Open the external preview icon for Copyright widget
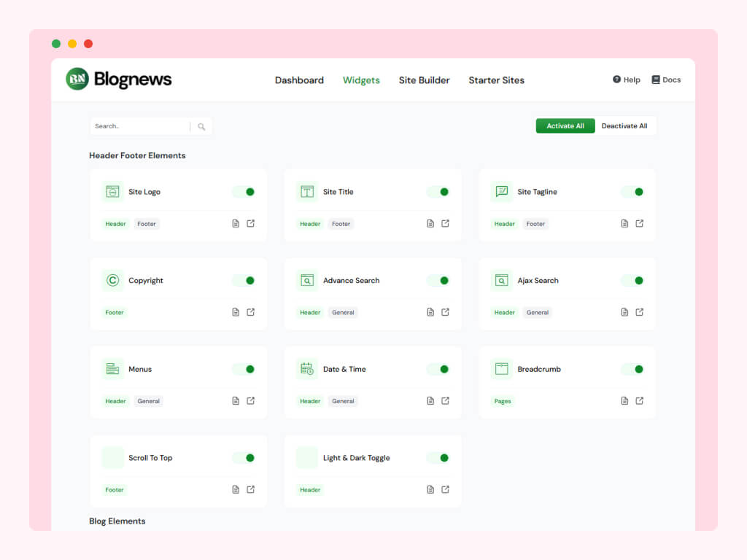Screen dimensions: 747x560 tap(251, 312)
